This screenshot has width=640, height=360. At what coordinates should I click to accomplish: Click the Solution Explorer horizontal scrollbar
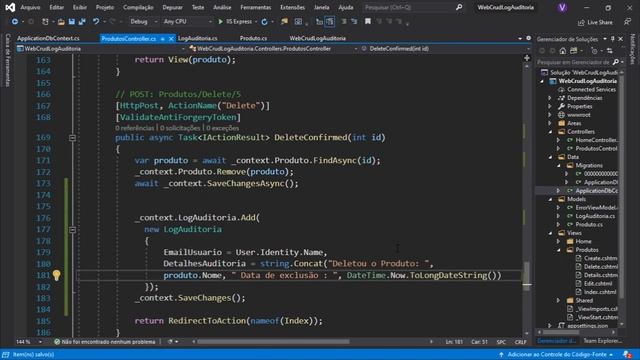561,332
